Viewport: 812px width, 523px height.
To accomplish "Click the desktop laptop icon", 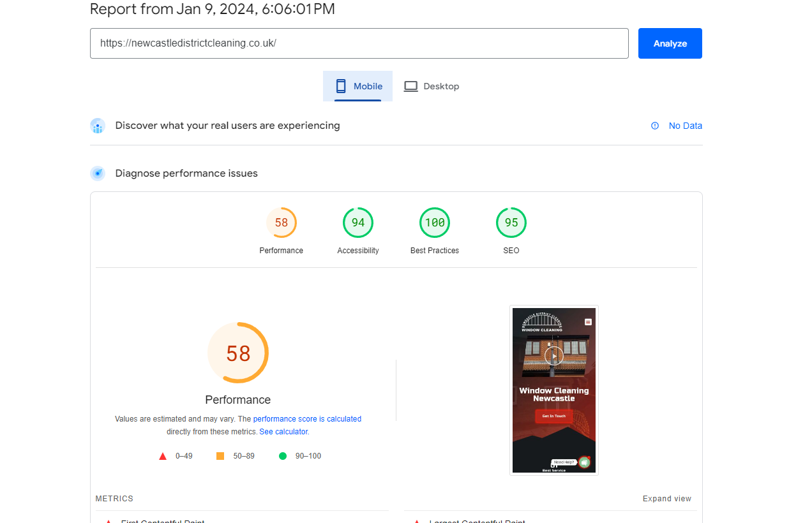I will [x=410, y=86].
